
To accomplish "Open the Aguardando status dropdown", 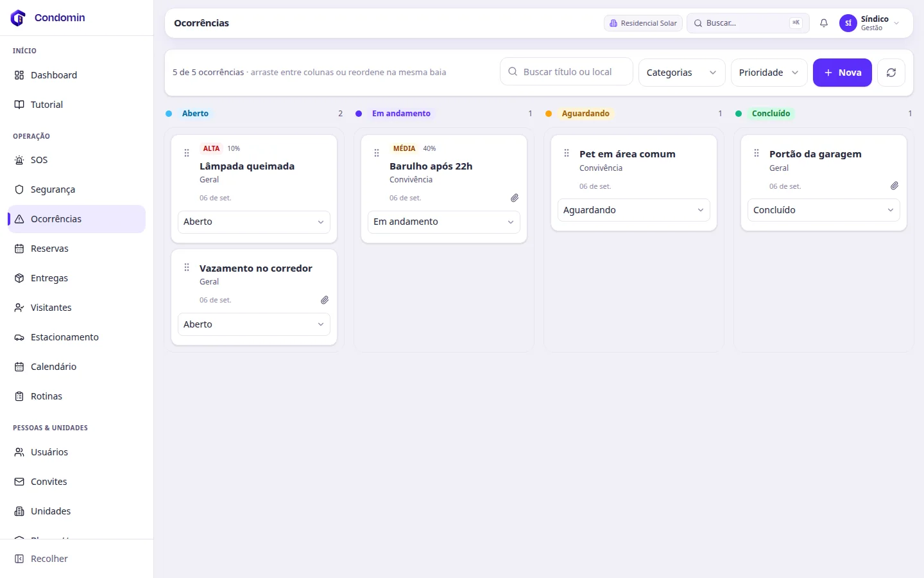I will pyautogui.click(x=634, y=210).
